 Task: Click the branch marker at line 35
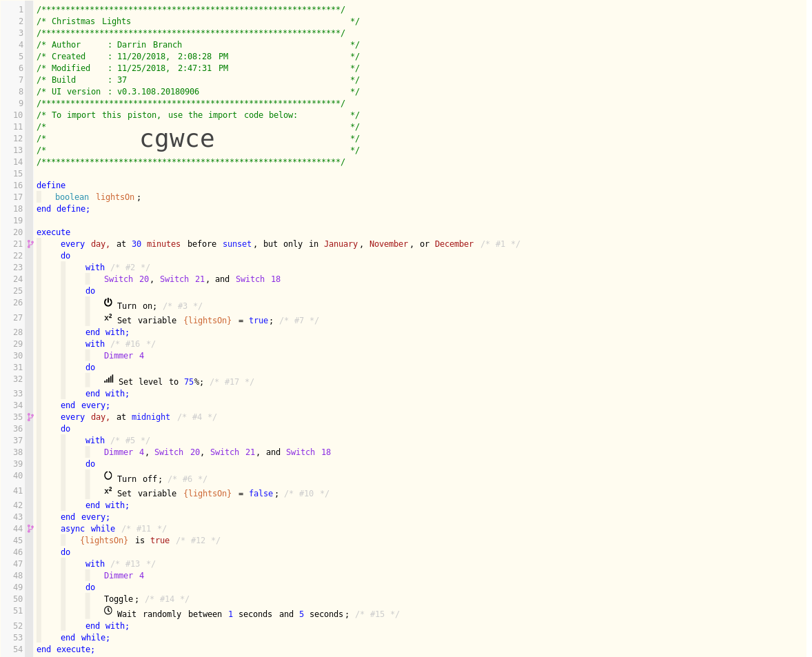tap(30, 417)
